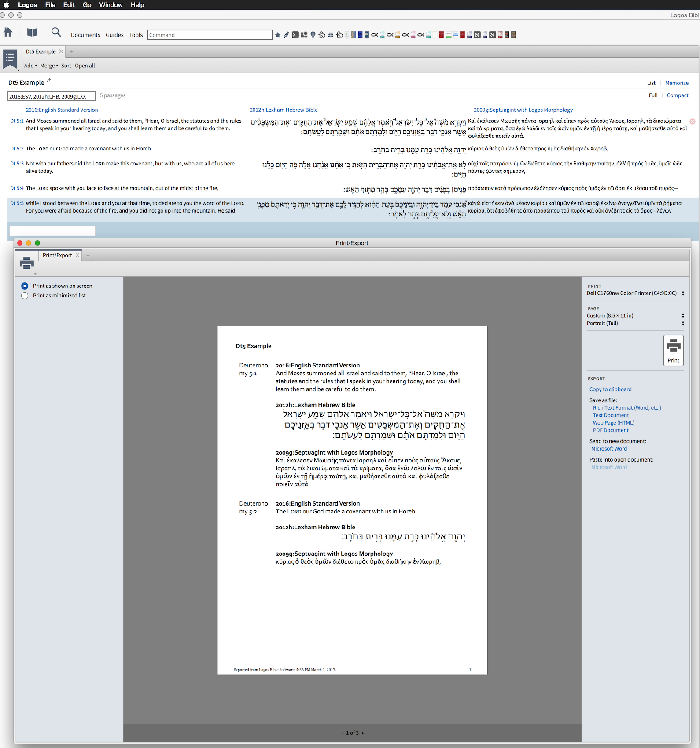This screenshot has height=748, width=700.
Task: Click the Print/Export printer panel icon
Action: tap(27, 263)
